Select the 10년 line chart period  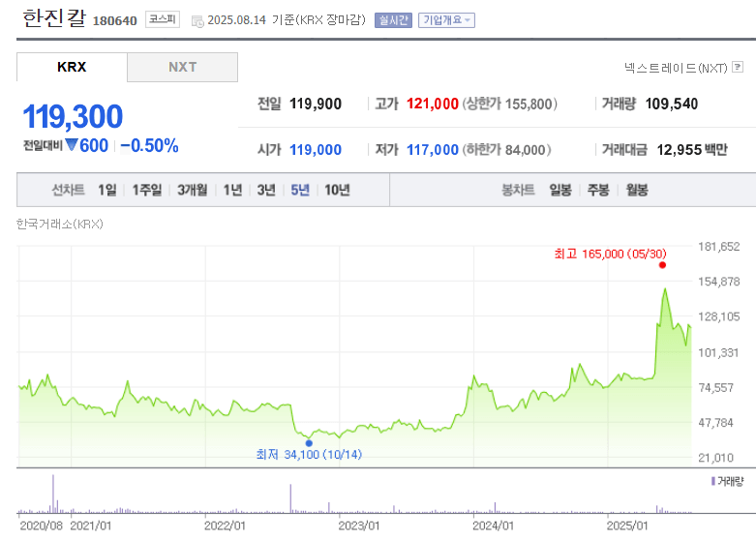337,190
